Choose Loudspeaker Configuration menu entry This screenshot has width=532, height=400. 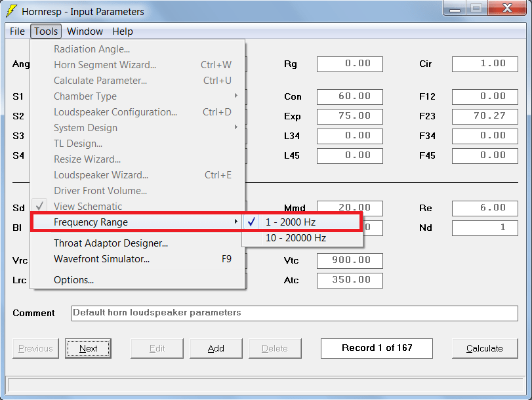click(x=137, y=112)
